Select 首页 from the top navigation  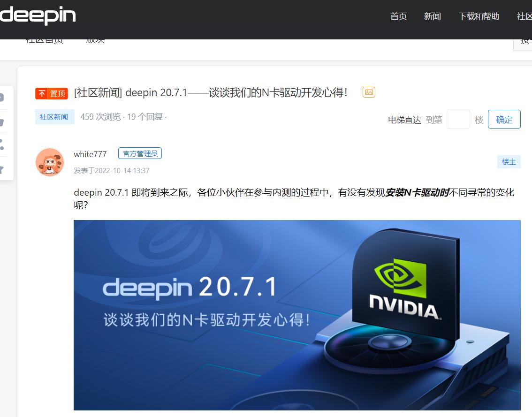coord(398,16)
